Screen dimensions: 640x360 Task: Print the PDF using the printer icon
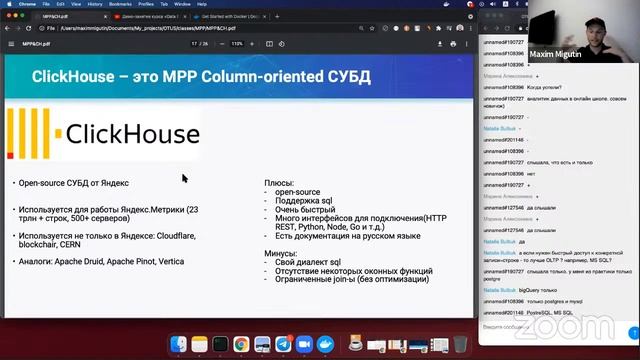click(x=453, y=44)
